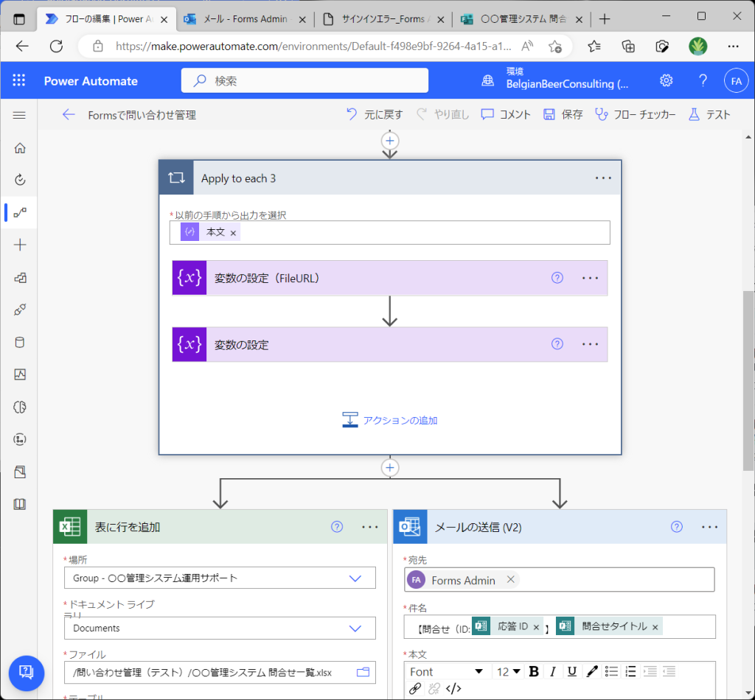The width and height of the screenshot is (755, 700).
Task: Open 変数の設定（FileURL）ellipsis menu
Action: coord(590,278)
